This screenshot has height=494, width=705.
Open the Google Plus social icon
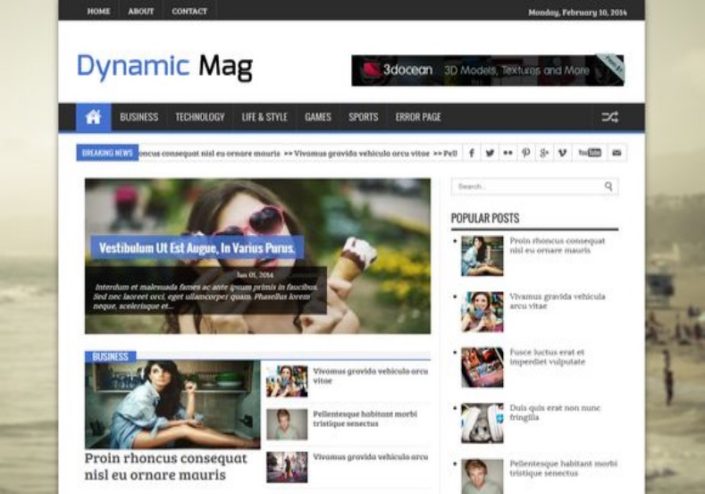click(x=544, y=153)
